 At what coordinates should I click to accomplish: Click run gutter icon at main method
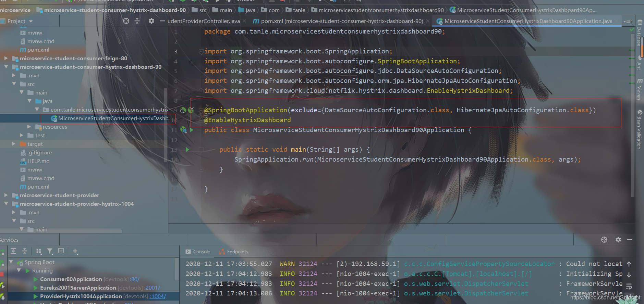(187, 150)
